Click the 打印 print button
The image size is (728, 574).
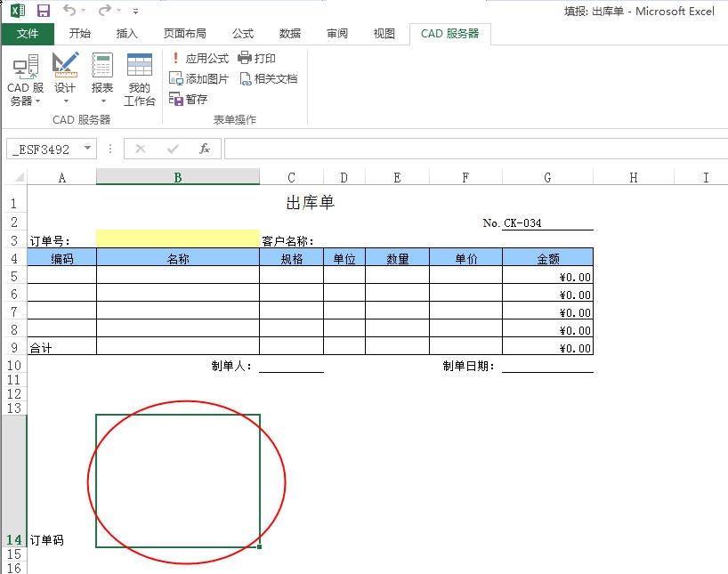click(x=257, y=58)
